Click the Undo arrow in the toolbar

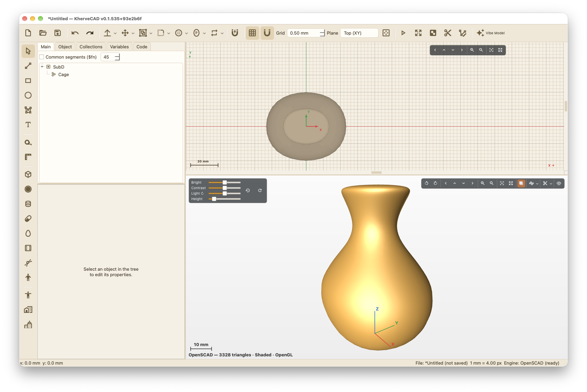75,33
